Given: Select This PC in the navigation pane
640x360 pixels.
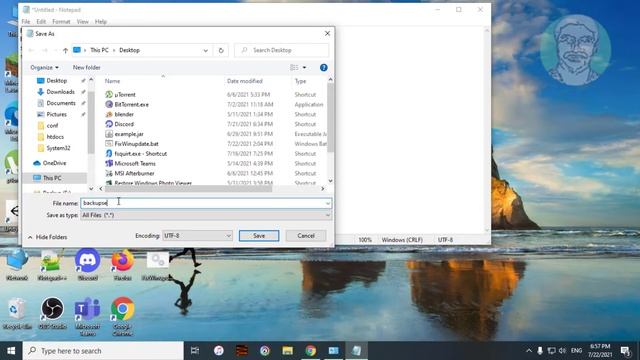Looking at the screenshot, I should (52, 178).
